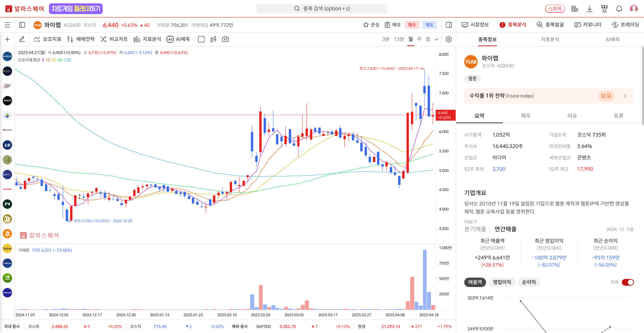The height and width of the screenshot is (333, 644).
Task: Open 매매전략 trading strategy tool
Action: pyautogui.click(x=80, y=39)
